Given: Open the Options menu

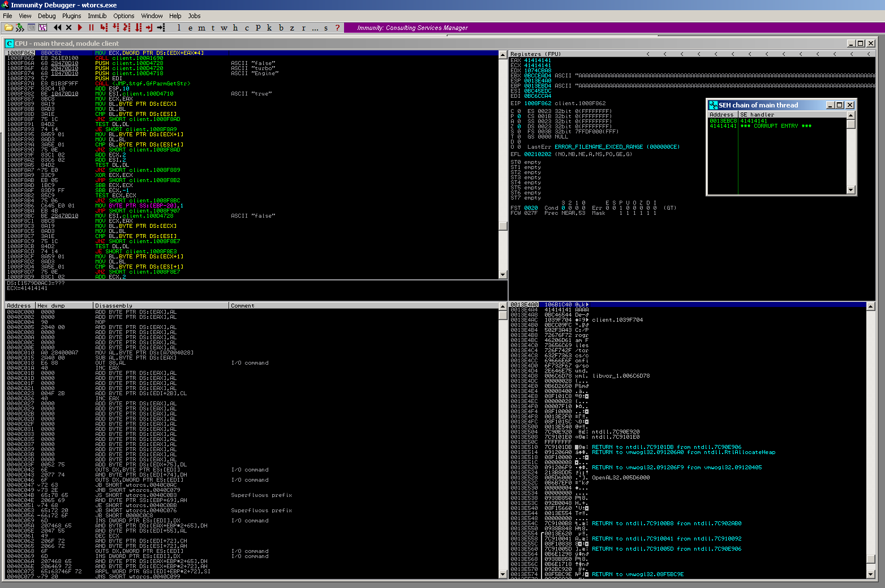Looking at the screenshot, I should 123,16.
